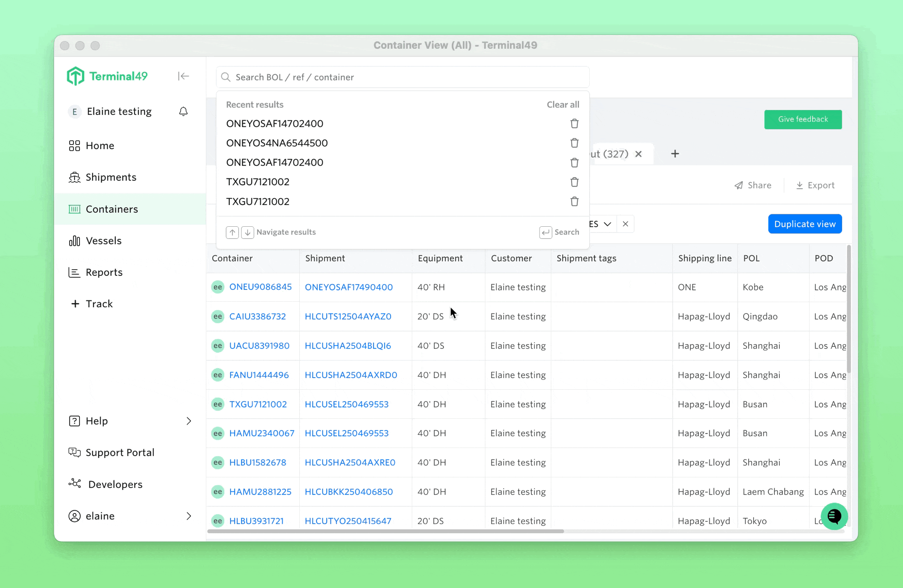
Task: Open Vessels from the sidebar
Action: [103, 241]
